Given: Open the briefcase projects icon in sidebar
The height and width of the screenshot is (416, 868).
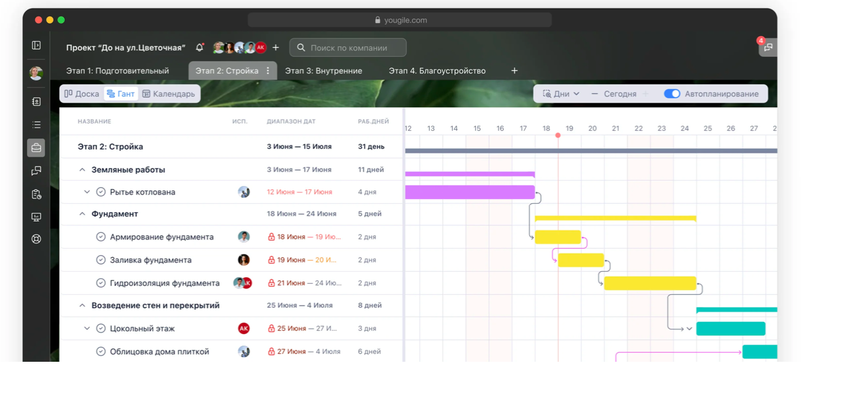Looking at the screenshot, I should (x=36, y=148).
